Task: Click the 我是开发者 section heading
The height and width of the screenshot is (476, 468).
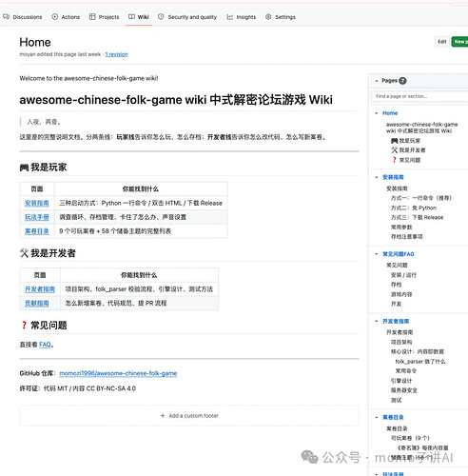Action: pos(48,253)
